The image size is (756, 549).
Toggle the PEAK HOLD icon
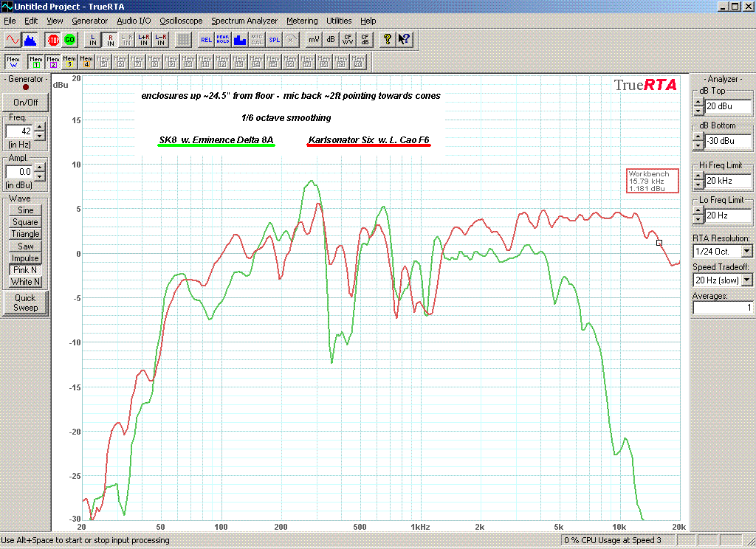(223, 40)
